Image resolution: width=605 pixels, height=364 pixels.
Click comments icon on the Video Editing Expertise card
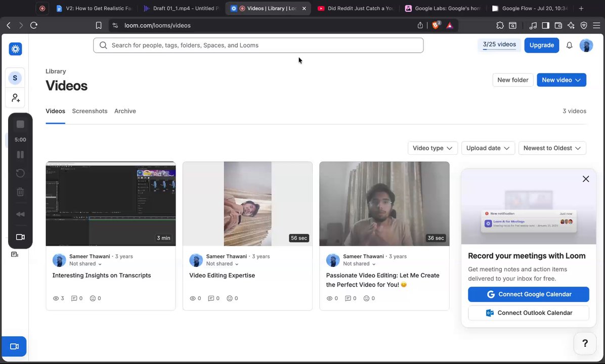point(211,298)
